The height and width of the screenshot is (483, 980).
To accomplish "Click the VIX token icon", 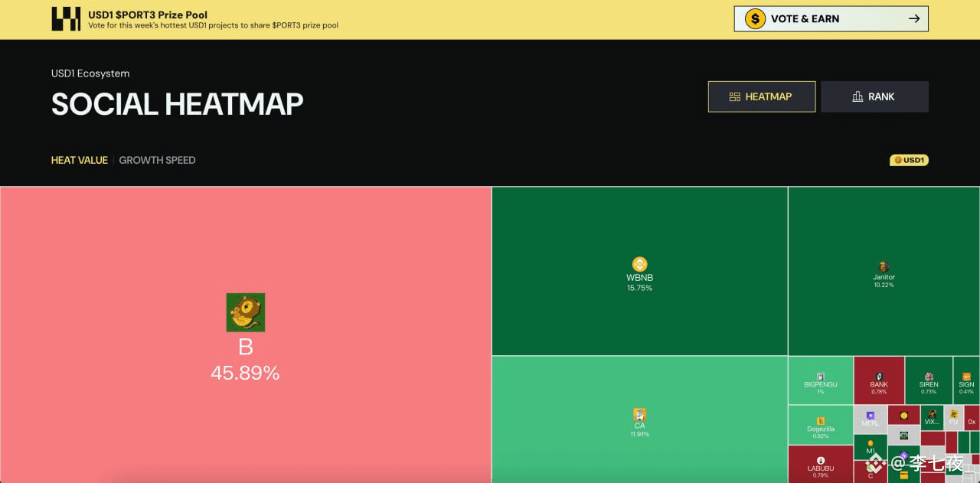I will point(932,414).
